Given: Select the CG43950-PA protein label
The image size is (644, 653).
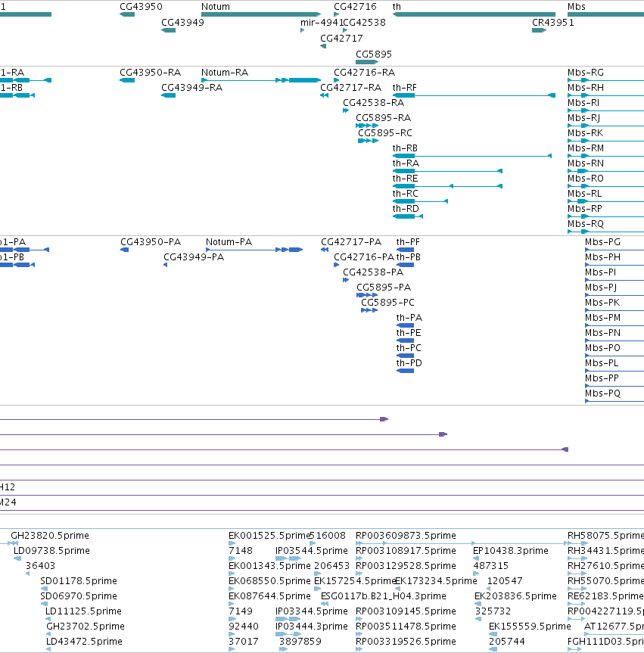Looking at the screenshot, I should click(151, 242).
